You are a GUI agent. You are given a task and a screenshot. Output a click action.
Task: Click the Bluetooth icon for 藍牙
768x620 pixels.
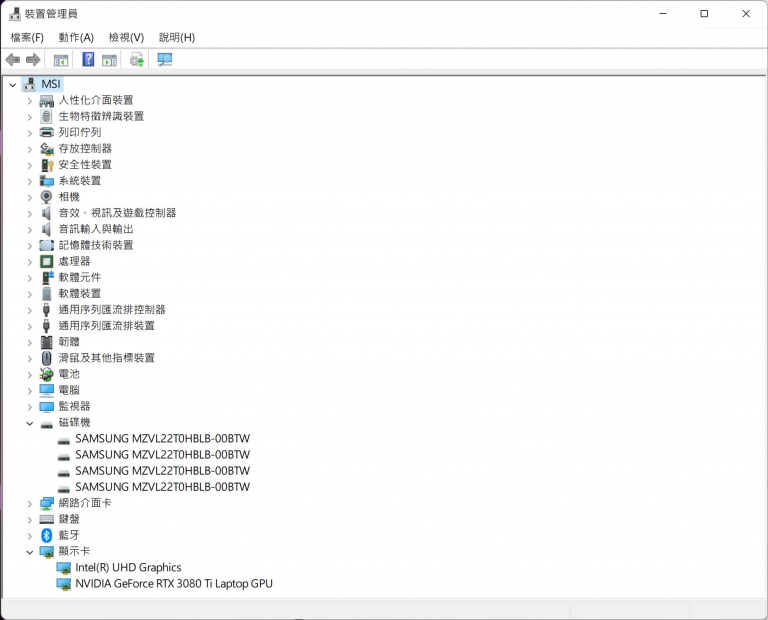(47, 535)
